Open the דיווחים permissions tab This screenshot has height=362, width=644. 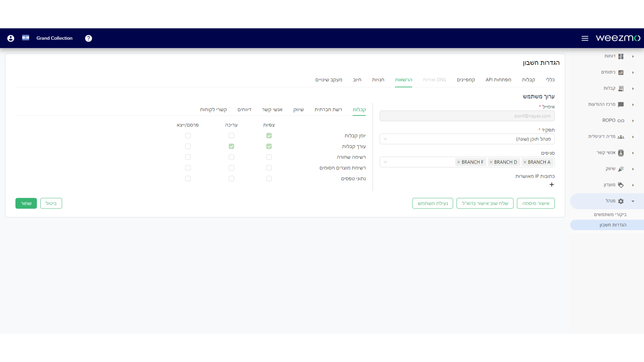click(x=244, y=110)
